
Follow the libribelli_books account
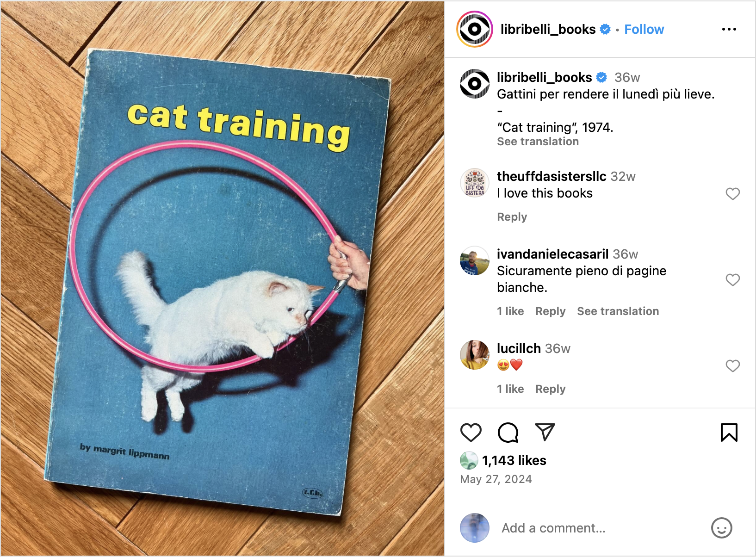[x=644, y=29]
